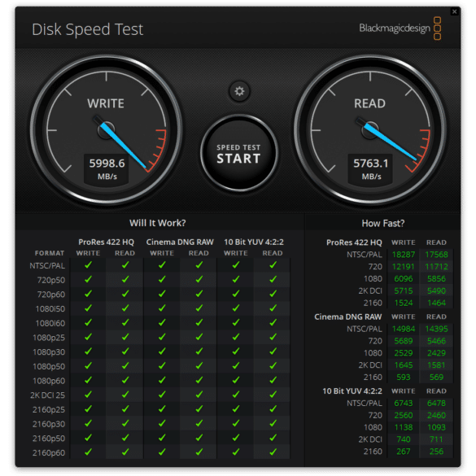Click the READ gauge dial label
Screen dimensions: 476x476
369,103
